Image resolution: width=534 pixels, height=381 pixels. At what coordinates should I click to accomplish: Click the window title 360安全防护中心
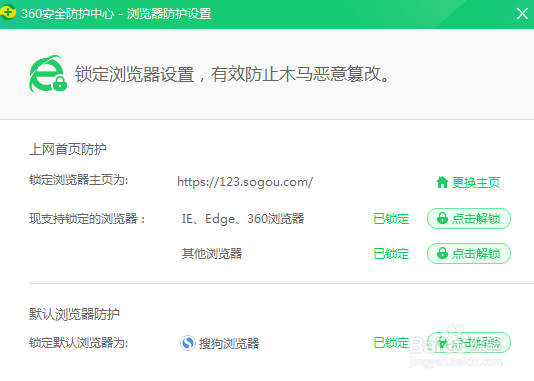pyautogui.click(x=67, y=14)
